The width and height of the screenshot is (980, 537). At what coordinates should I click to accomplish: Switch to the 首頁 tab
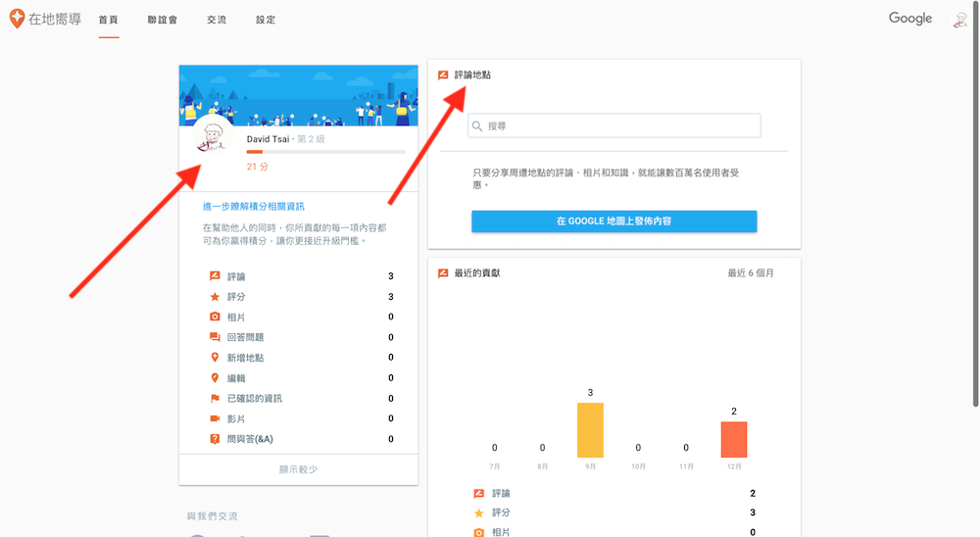[x=109, y=20]
